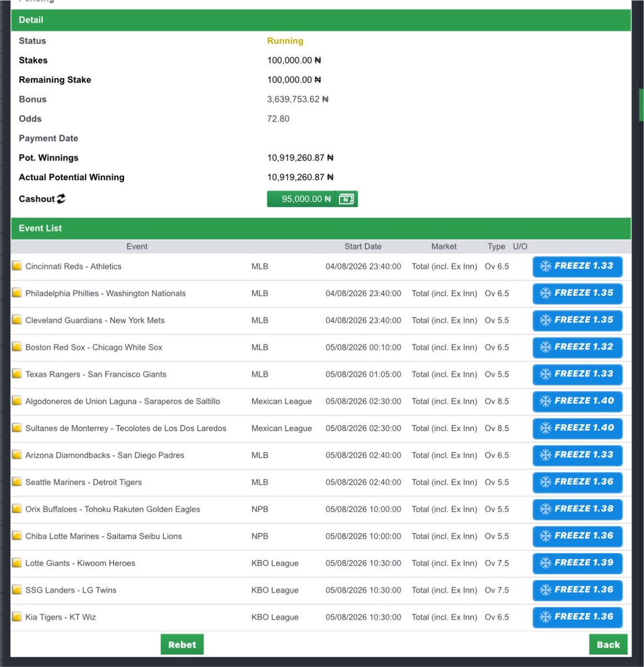Freeze Algodoneros de Union Laguna selection at 1.40
The width and height of the screenshot is (644, 667).
(x=577, y=401)
